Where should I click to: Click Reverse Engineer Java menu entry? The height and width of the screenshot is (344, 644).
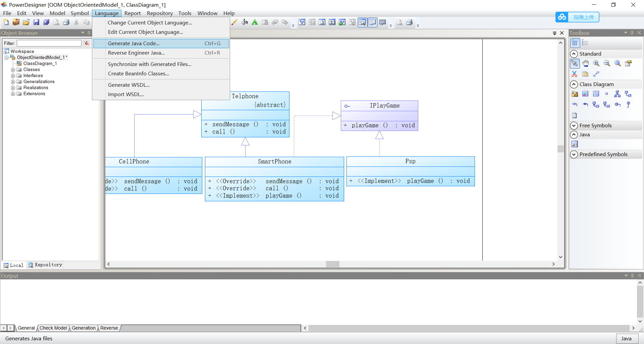coord(136,53)
